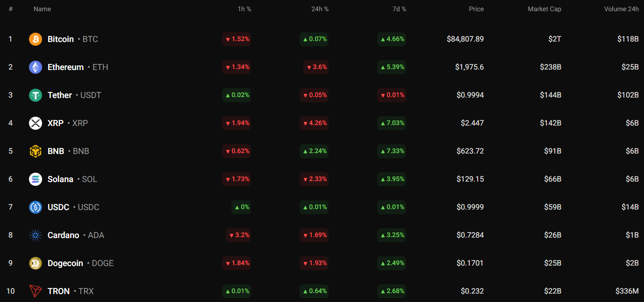644x302 pixels.
Task: Click Bitcoin's 7d change badge 4.66%
Action: (x=392, y=39)
